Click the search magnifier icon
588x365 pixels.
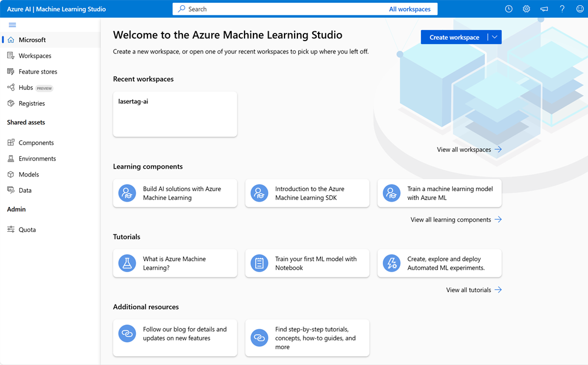pos(182,9)
